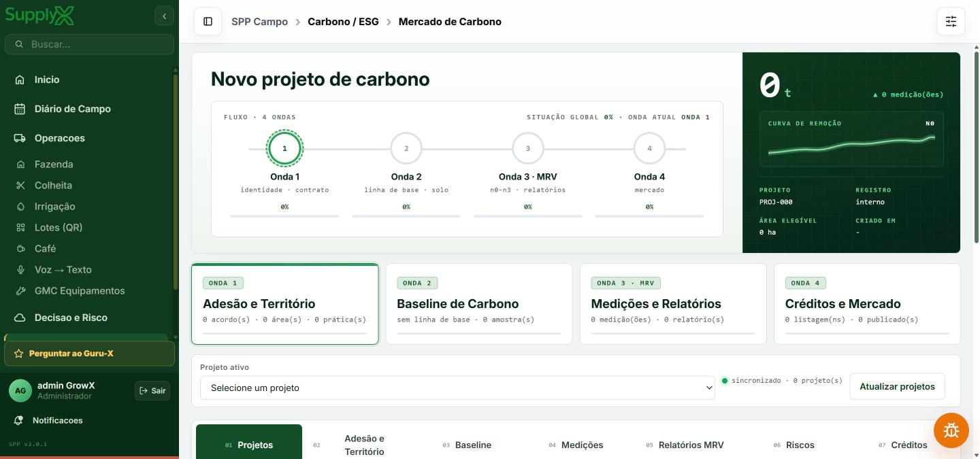Select the Onda 2 step circle
Screen dimensions: 980x459
point(406,148)
